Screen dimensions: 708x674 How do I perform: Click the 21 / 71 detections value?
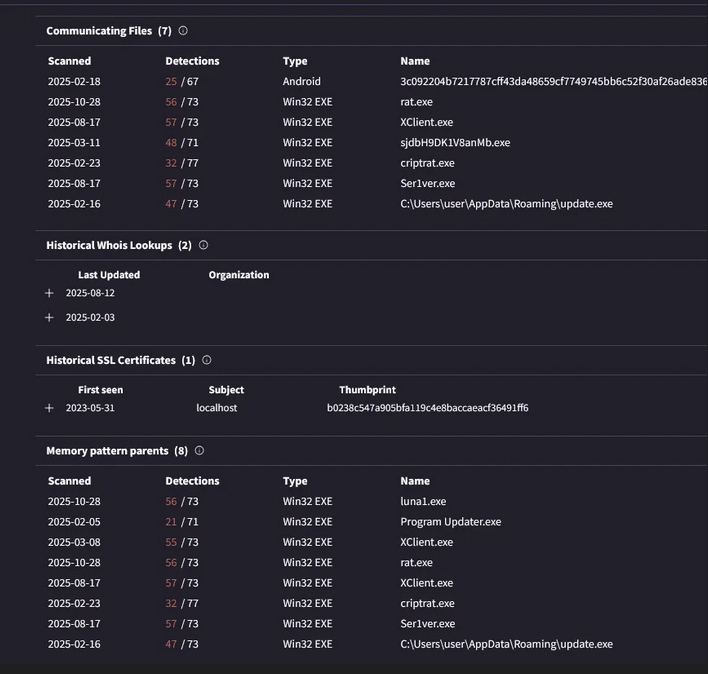click(182, 522)
